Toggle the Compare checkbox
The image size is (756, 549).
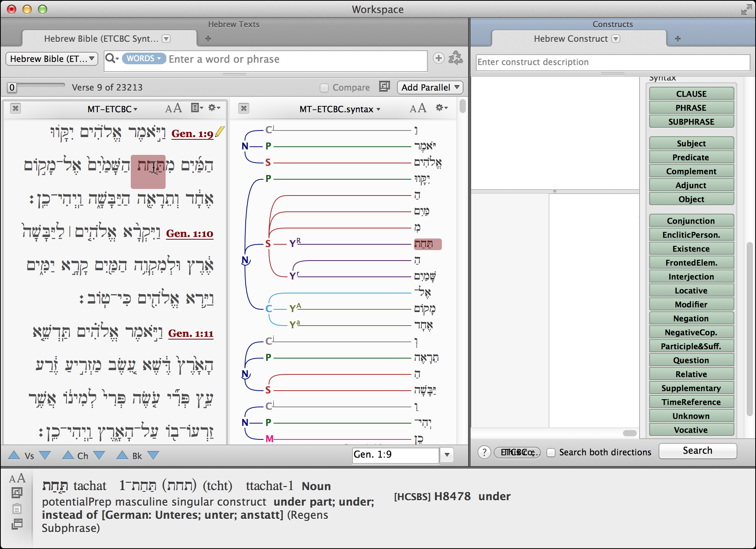coord(324,87)
